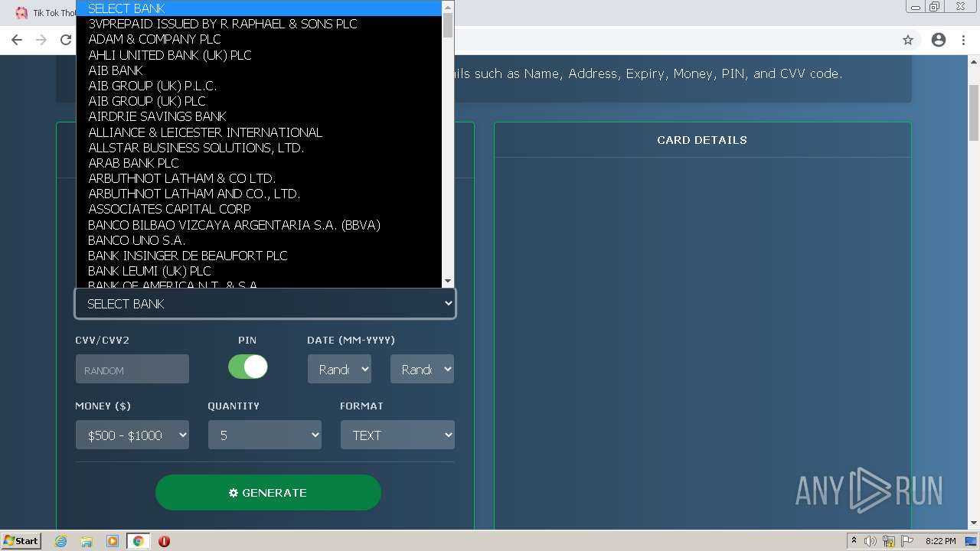Reload the page
This screenshot has height=551, width=980.
click(66, 40)
